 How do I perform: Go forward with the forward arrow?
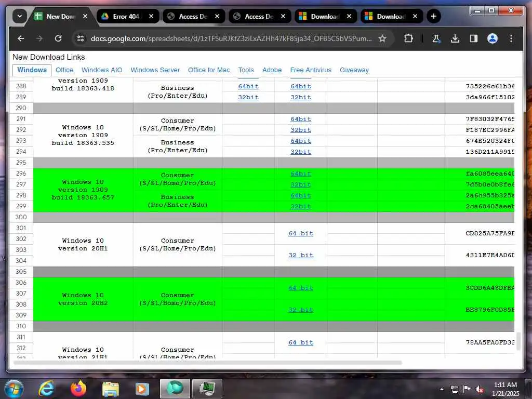coord(39,38)
